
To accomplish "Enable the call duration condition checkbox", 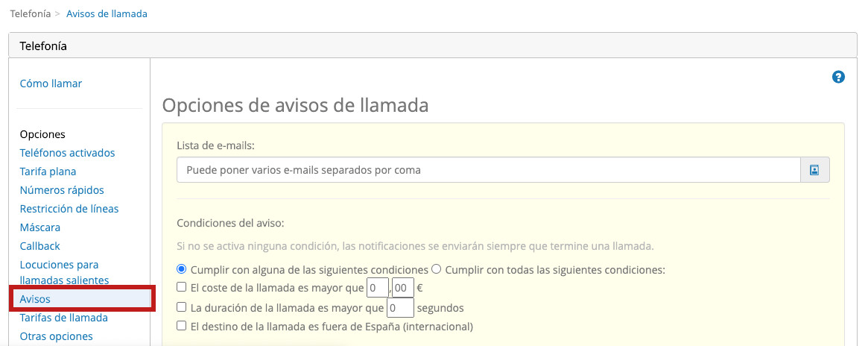I will 182,306.
